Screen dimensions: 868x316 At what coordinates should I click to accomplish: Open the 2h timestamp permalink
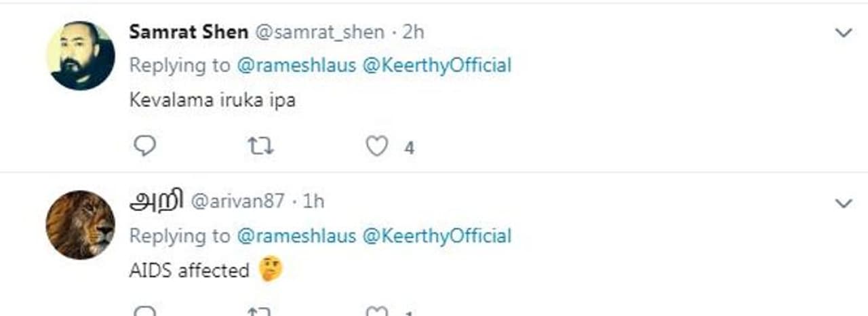[x=413, y=32]
